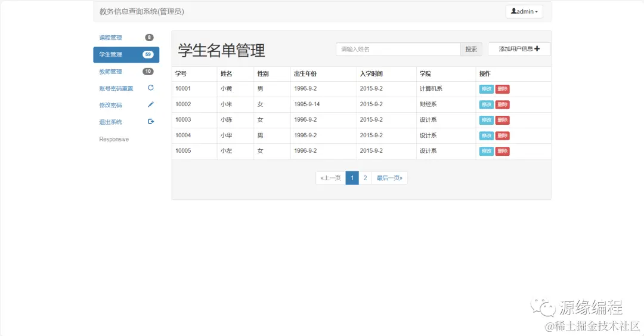
Task: Click the red 删除 button for student 10002
Action: [502, 104]
